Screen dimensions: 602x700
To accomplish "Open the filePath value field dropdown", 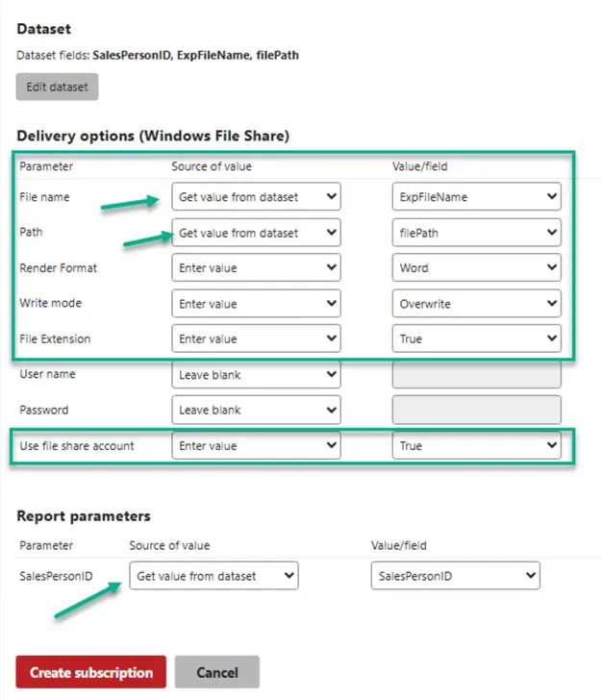I will click(477, 233).
